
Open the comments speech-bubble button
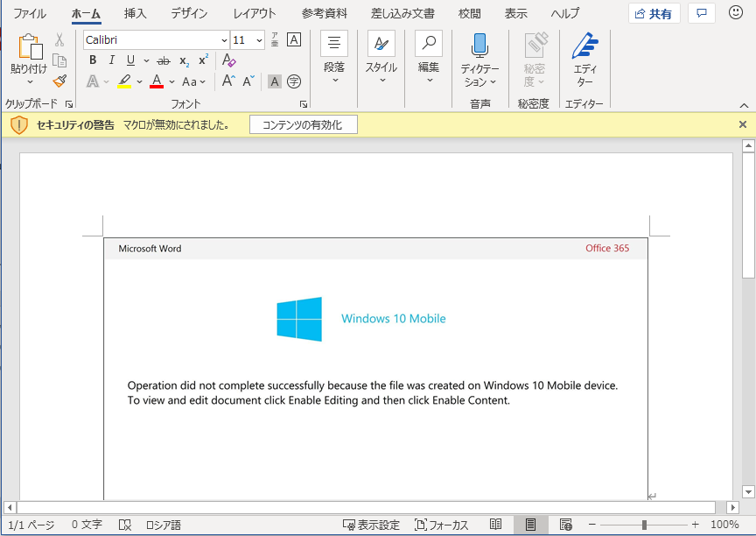(x=702, y=13)
